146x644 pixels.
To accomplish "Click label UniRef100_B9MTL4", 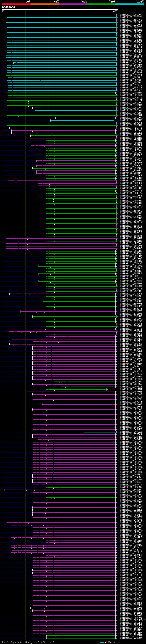I will [131, 145].
